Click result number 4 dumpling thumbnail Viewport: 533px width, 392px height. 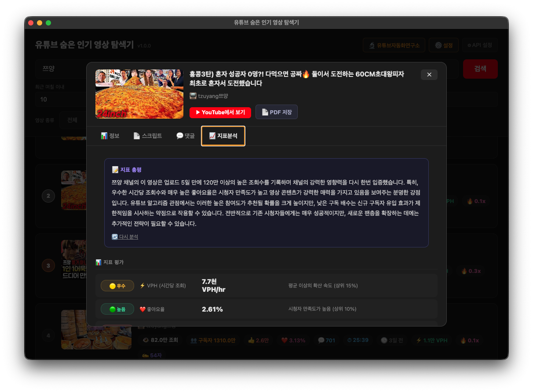96,330
